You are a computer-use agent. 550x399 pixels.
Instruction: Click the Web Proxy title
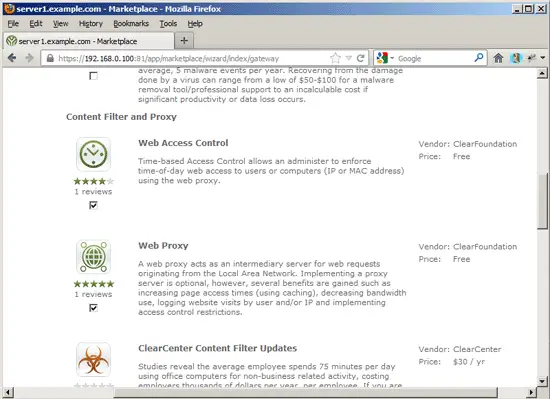[x=163, y=246]
